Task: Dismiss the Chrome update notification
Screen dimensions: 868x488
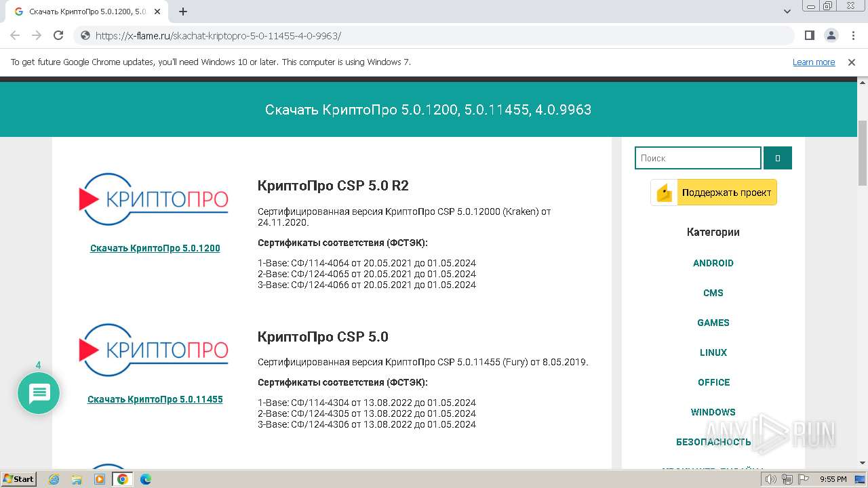Action: click(x=852, y=62)
